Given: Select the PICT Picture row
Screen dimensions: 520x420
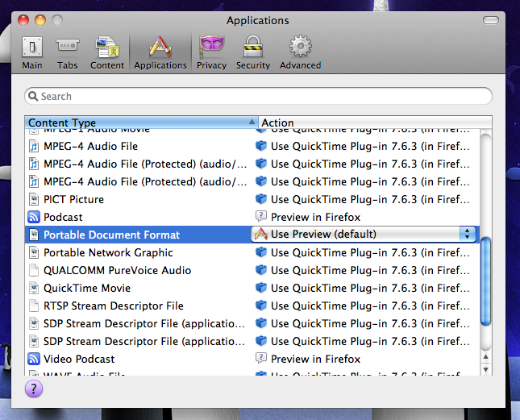Looking at the screenshot, I should 252,199.
